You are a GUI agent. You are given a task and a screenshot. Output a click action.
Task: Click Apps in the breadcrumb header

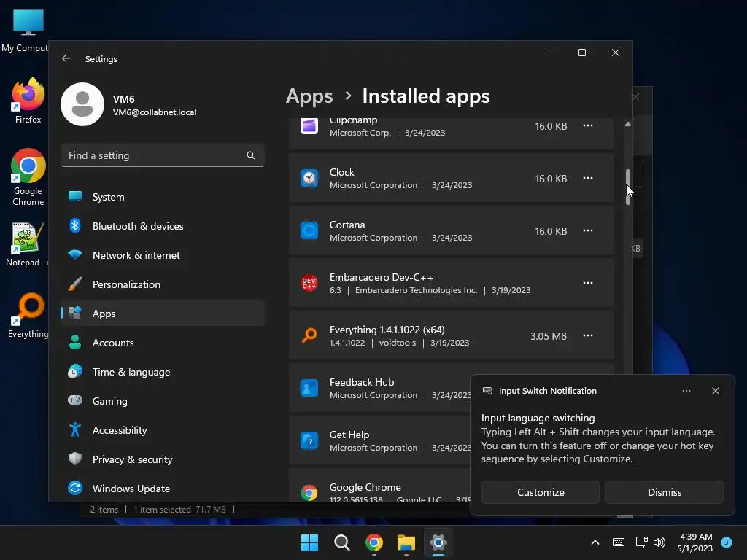[x=309, y=96]
